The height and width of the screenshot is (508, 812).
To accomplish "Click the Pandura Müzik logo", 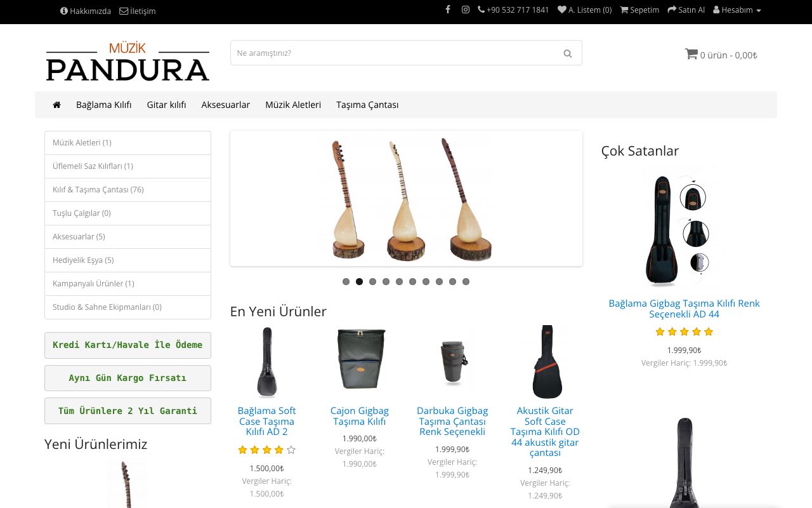I will coord(128,62).
